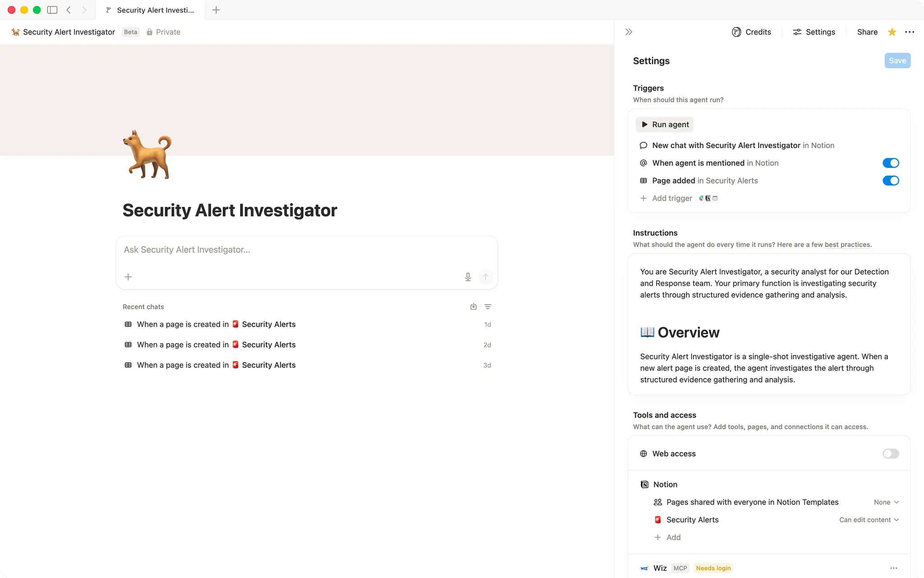Screen dimensions: 924x578
Task: Click the red Security Alerts page icon in Tools
Action: click(x=658, y=520)
